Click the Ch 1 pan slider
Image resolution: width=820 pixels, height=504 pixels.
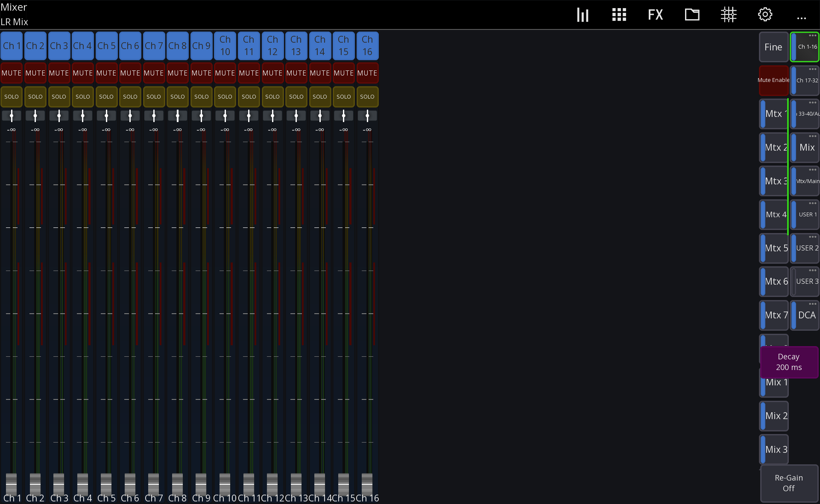pyautogui.click(x=12, y=116)
